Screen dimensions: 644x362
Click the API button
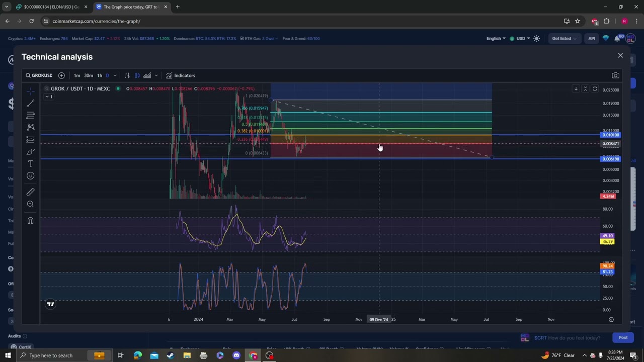[x=592, y=39]
